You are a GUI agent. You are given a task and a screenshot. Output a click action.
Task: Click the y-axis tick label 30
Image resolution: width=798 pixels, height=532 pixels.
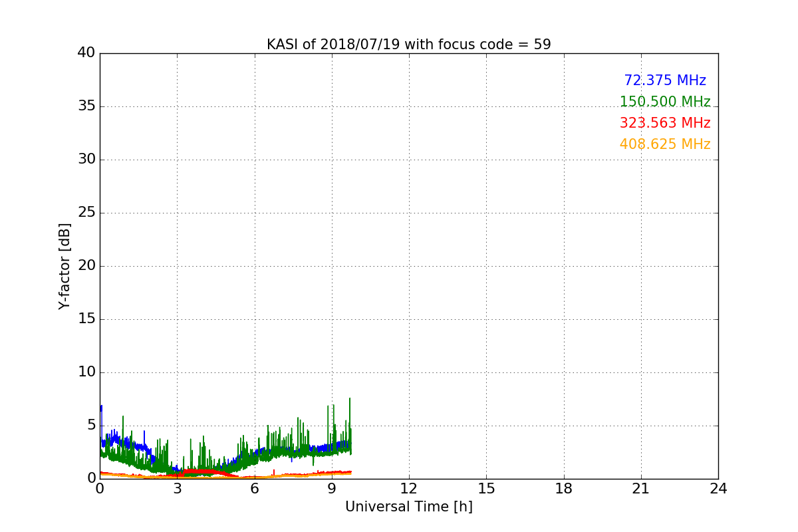click(86, 160)
